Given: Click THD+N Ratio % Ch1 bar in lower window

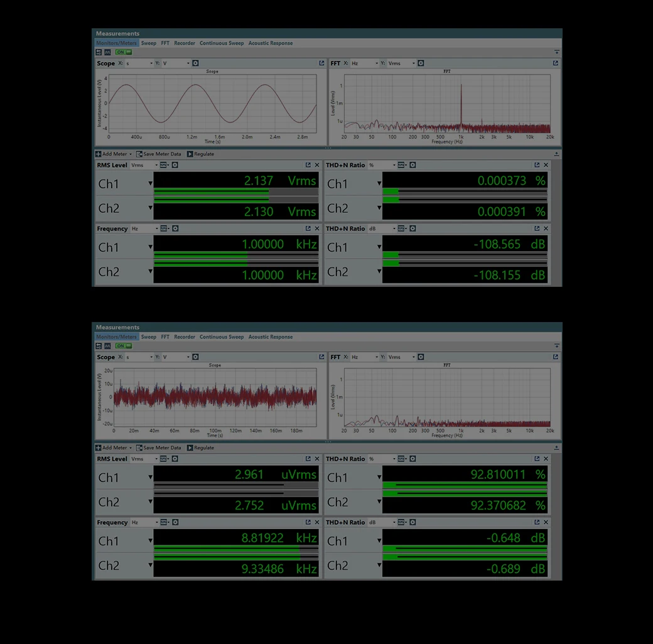Looking at the screenshot, I should click(465, 485).
